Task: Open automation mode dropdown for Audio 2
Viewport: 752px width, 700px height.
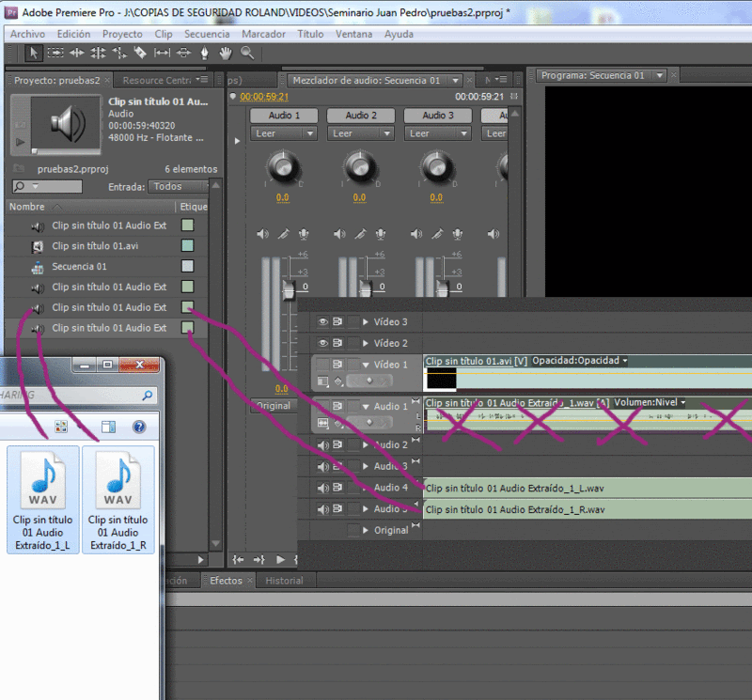Action: click(x=360, y=133)
